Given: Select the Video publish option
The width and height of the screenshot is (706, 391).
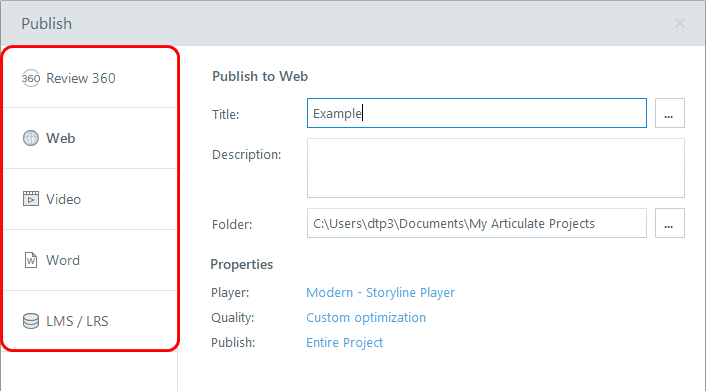Looking at the screenshot, I should (90, 199).
